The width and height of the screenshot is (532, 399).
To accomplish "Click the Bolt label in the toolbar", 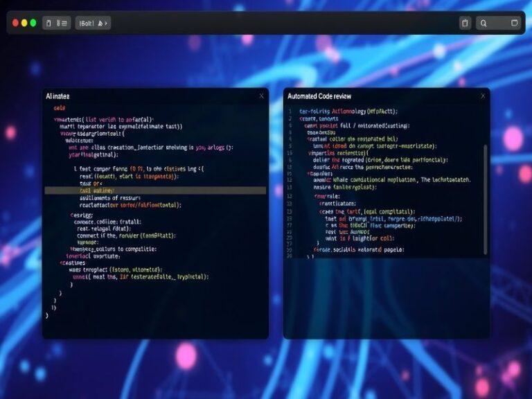I will (87, 23).
